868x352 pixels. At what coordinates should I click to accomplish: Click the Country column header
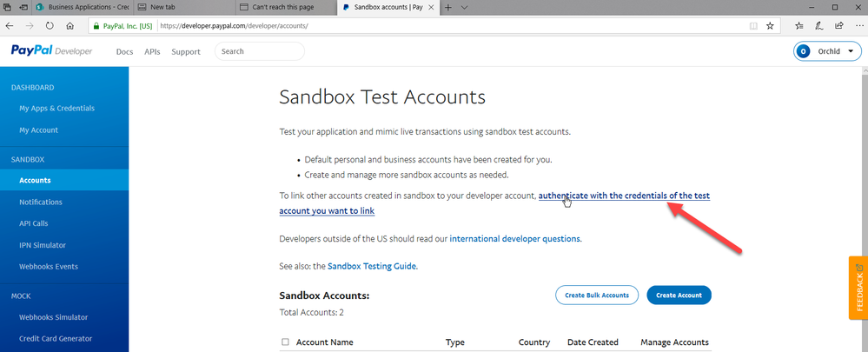(534, 342)
